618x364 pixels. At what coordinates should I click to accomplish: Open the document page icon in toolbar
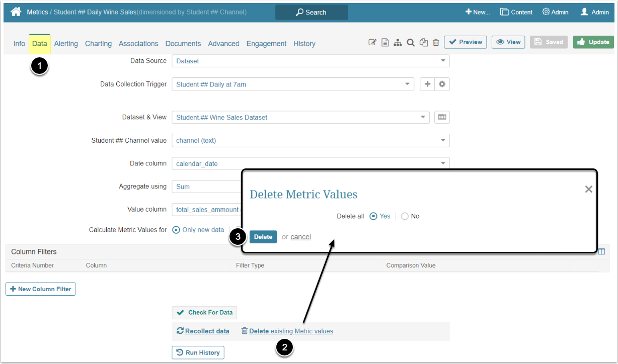[385, 43]
